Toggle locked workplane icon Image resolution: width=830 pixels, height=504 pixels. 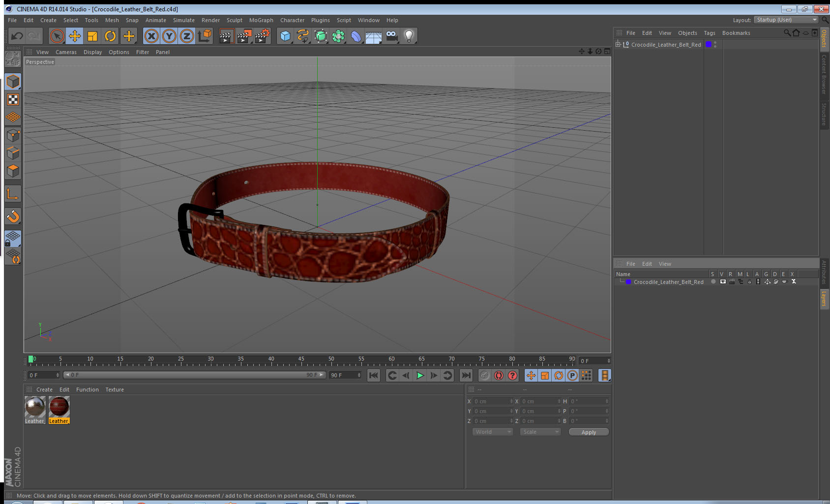(x=13, y=239)
